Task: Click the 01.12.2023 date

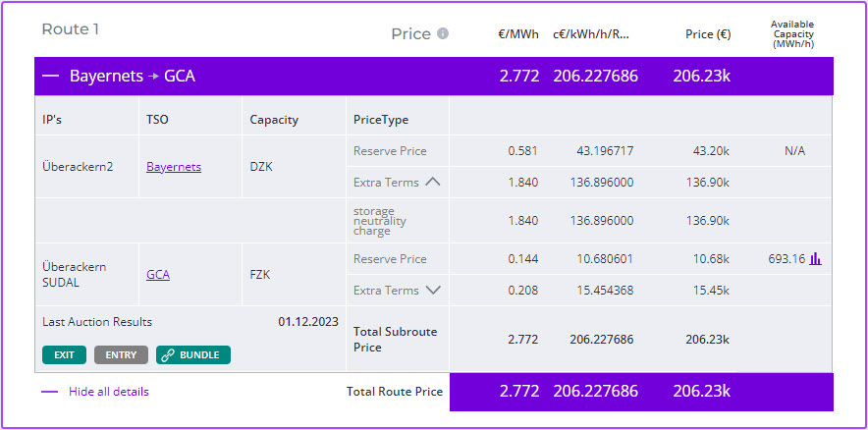Action: pos(308,322)
